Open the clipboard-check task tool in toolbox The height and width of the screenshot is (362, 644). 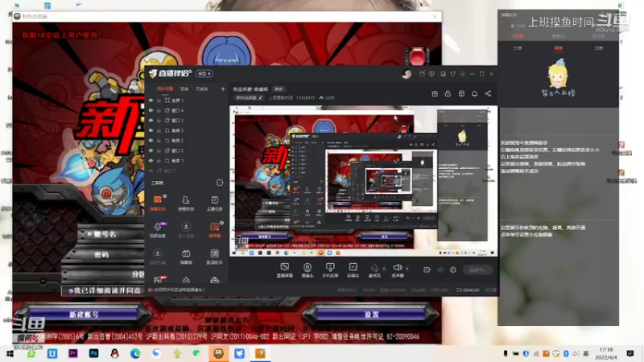[214, 204]
